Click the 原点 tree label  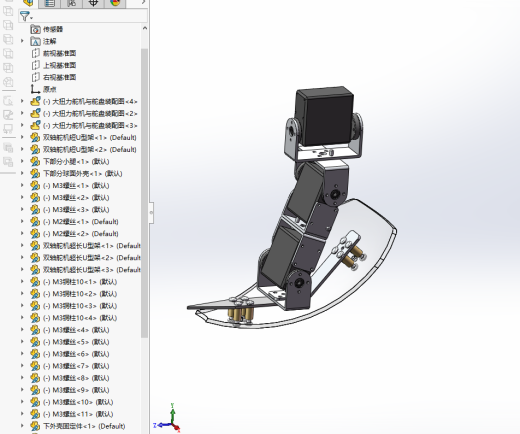point(50,89)
